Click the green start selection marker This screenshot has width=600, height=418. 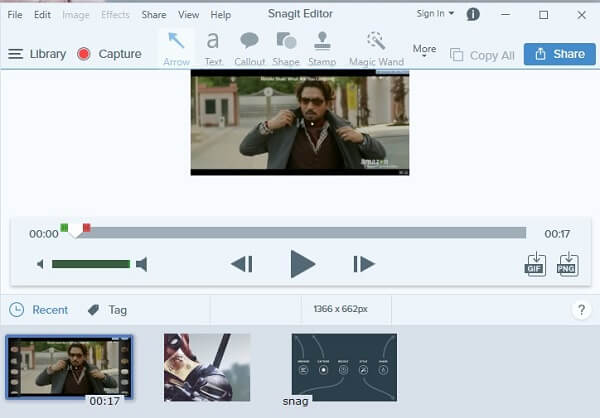tap(64, 228)
